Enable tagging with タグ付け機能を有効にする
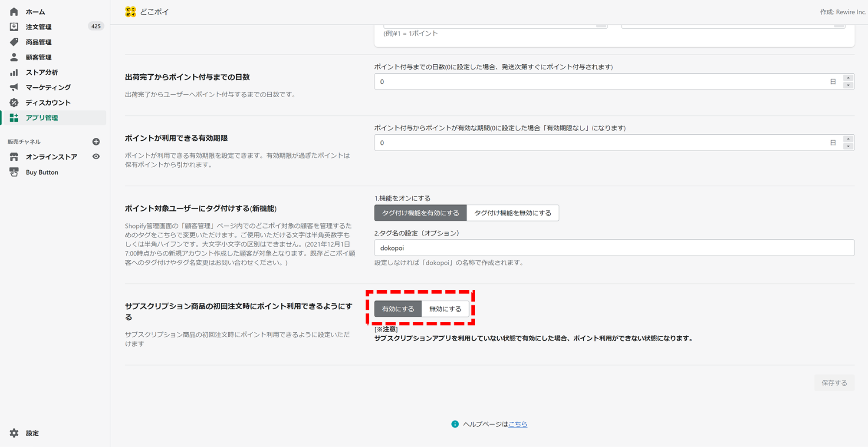 420,213
